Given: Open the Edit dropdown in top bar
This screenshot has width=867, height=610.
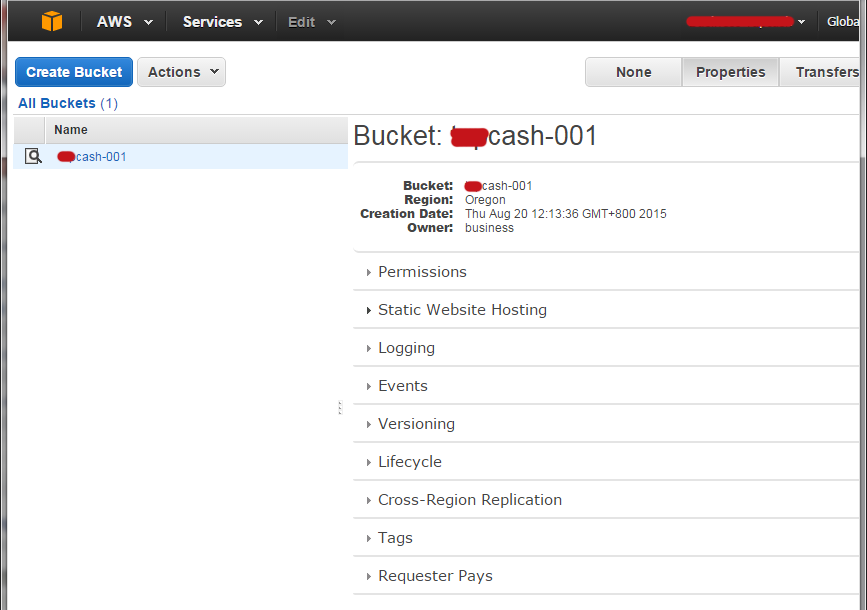Looking at the screenshot, I should (x=312, y=22).
